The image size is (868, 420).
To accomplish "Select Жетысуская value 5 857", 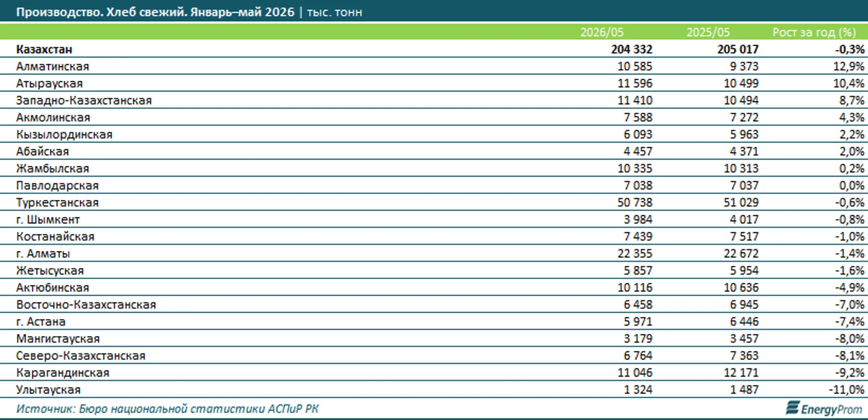I will (x=638, y=271).
